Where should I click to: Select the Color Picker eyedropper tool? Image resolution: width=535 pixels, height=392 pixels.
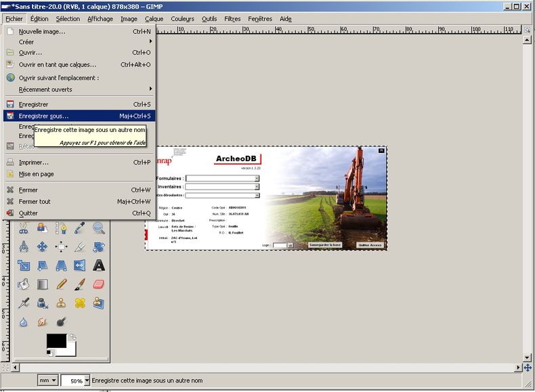click(x=80, y=228)
